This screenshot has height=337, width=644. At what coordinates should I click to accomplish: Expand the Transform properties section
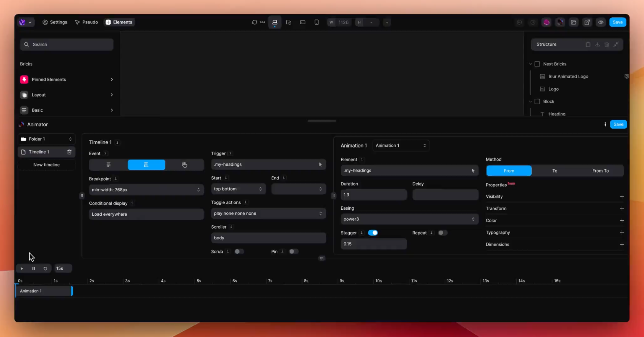pos(621,208)
